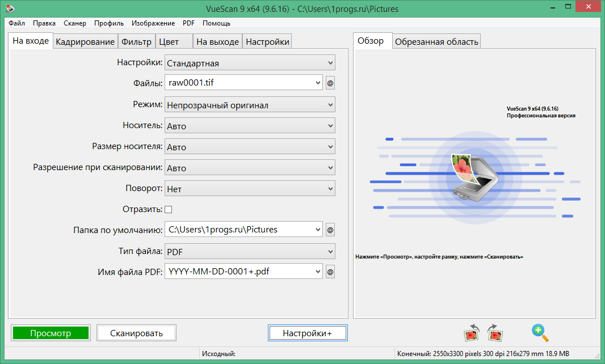
Task: Rotate the image right (clockwise)
Action: [495, 333]
